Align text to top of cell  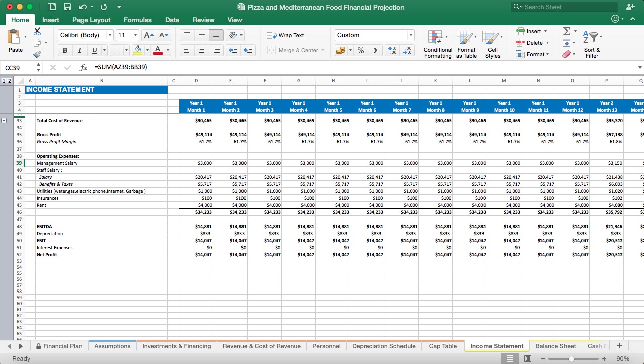(x=187, y=35)
